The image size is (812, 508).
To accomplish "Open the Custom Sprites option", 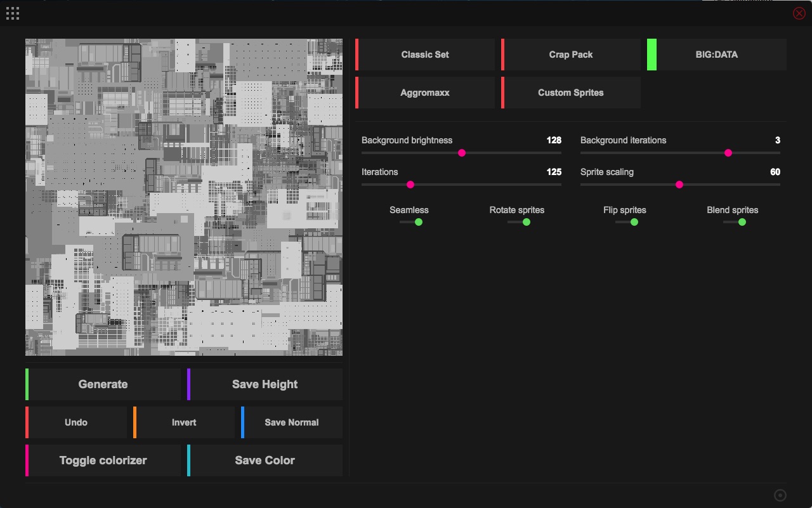I will coord(571,93).
